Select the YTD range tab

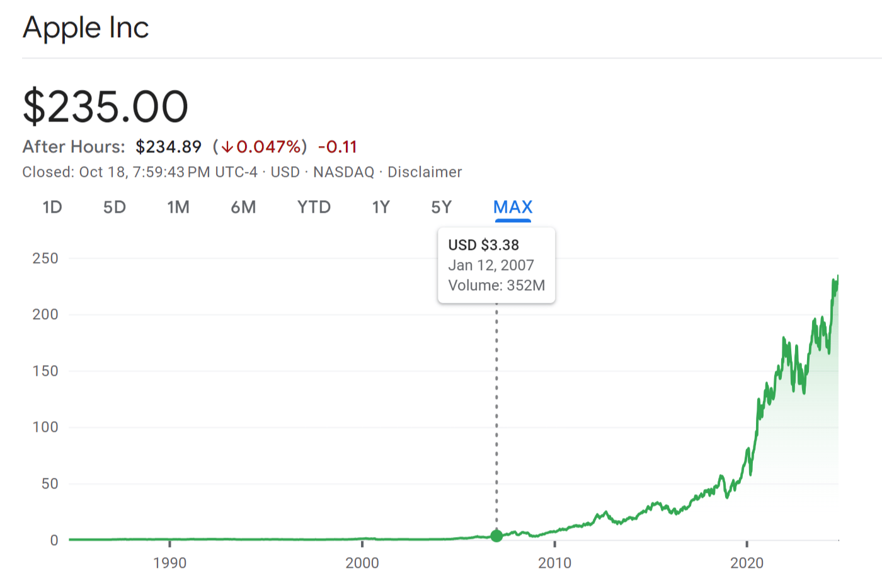314,207
